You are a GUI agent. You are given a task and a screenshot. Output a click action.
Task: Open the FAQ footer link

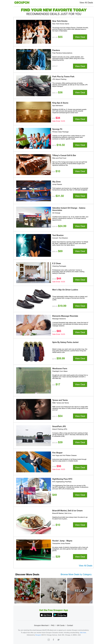[53, 625]
